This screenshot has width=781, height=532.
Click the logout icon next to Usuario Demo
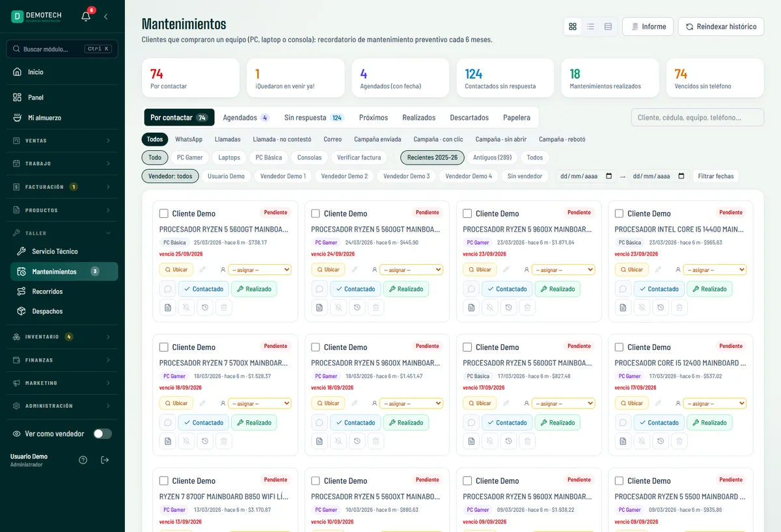pos(105,460)
